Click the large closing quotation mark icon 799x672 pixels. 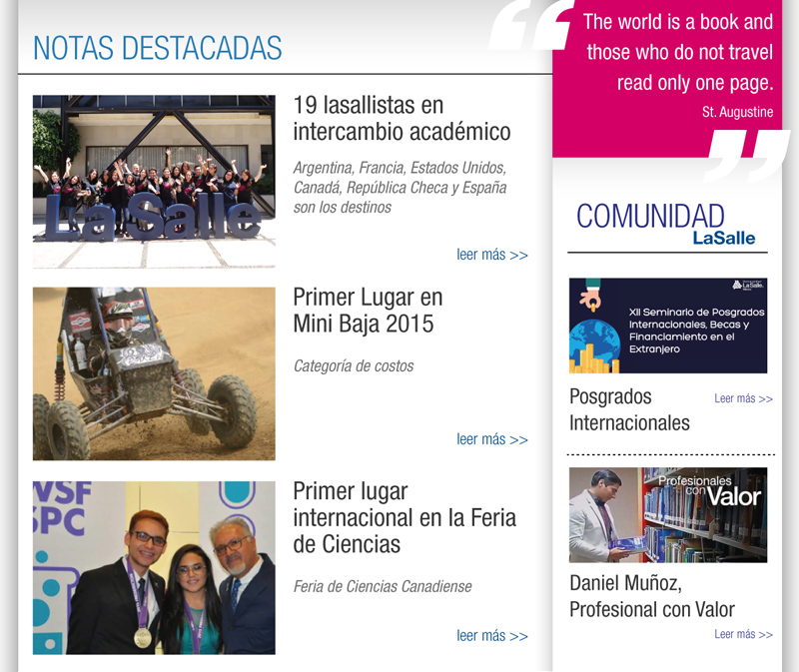click(747, 157)
